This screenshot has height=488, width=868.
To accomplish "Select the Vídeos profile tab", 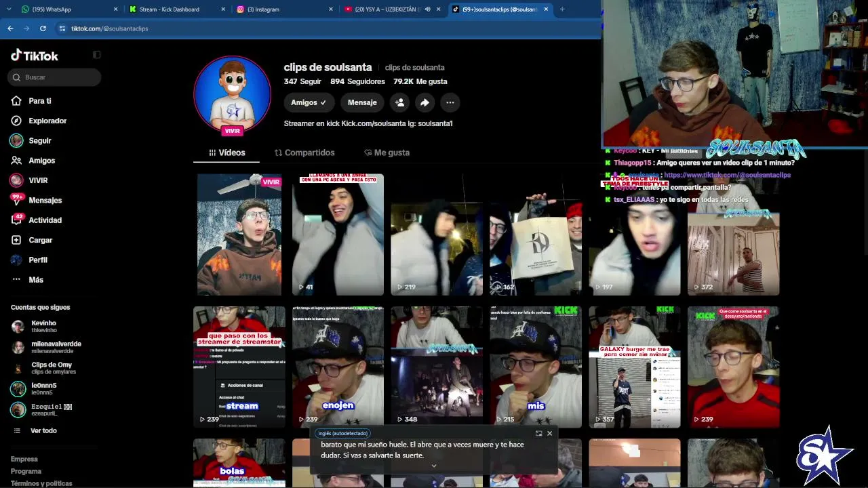I will [x=226, y=152].
